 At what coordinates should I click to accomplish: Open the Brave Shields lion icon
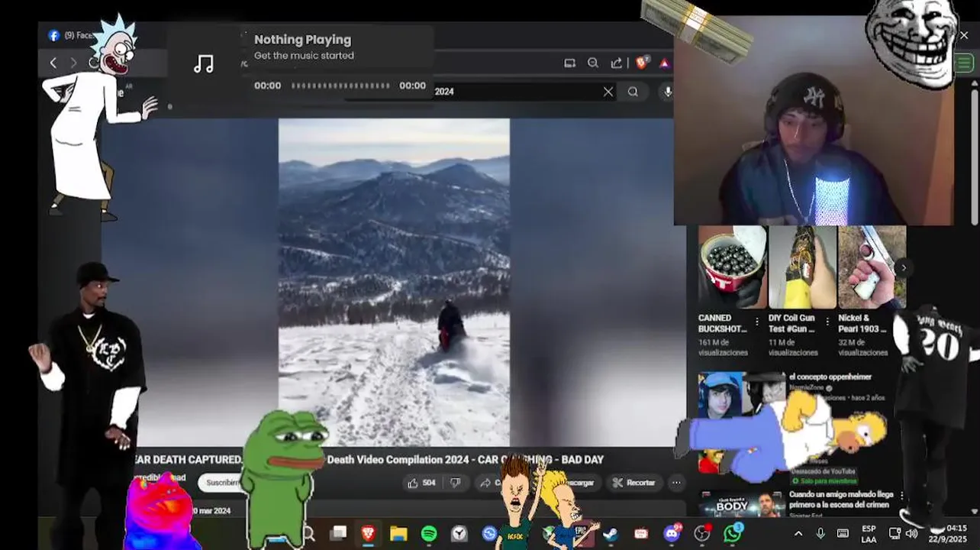(x=642, y=63)
